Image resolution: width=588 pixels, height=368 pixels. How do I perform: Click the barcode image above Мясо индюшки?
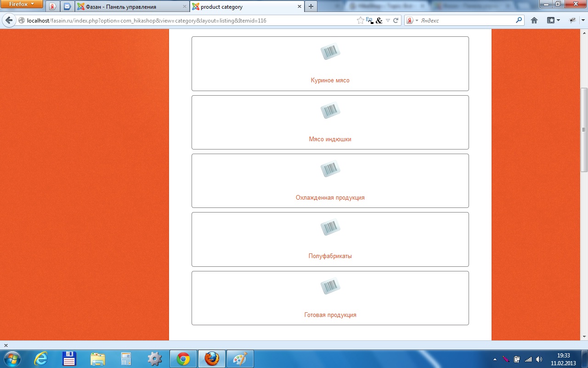pyautogui.click(x=330, y=110)
